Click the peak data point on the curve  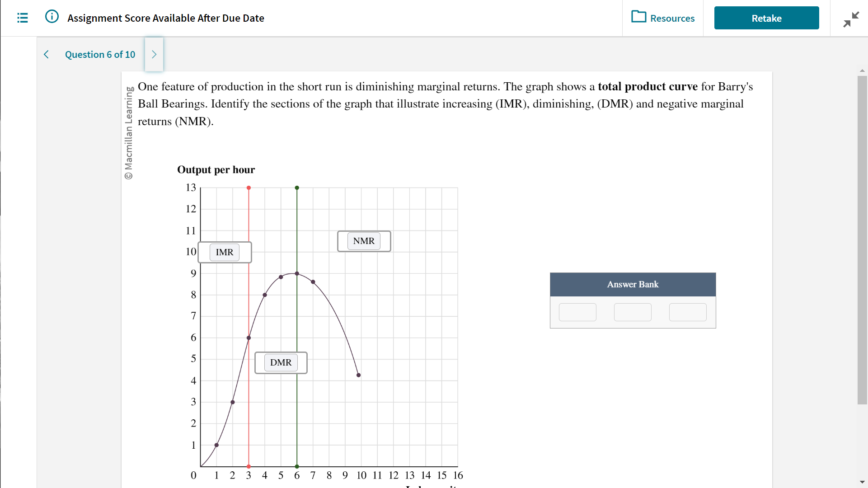tap(297, 273)
